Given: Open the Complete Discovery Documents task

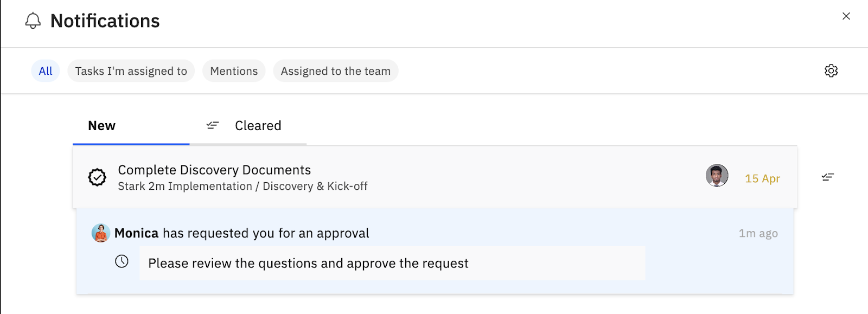Looking at the screenshot, I should (214, 170).
